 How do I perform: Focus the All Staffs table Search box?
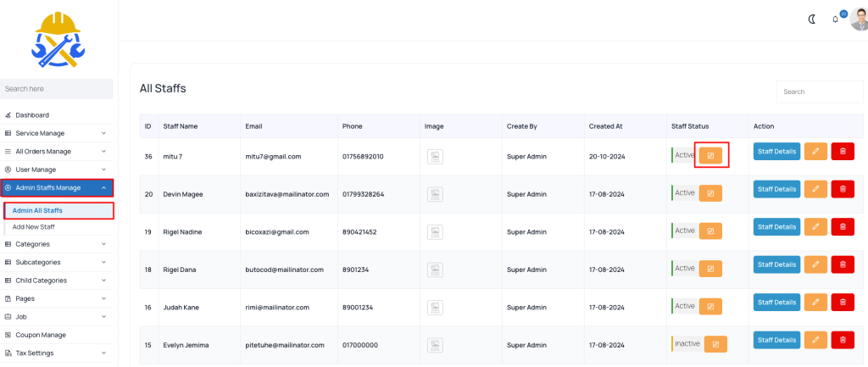820,92
